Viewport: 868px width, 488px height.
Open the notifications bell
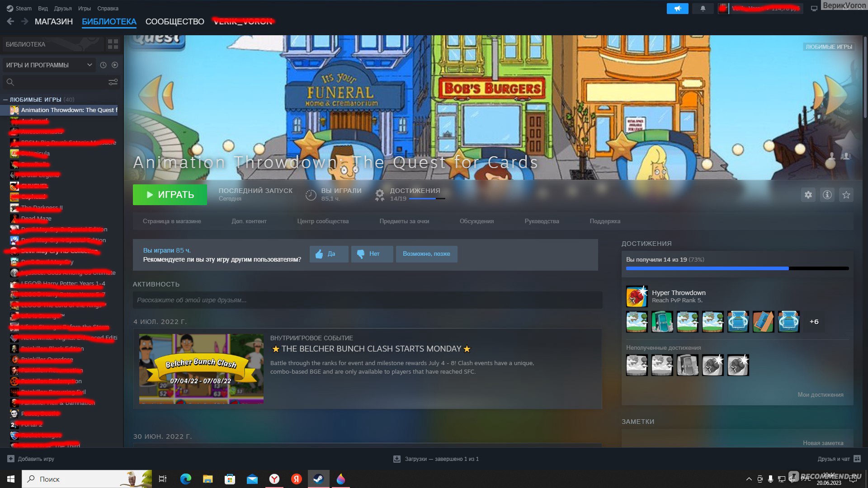[x=703, y=9]
